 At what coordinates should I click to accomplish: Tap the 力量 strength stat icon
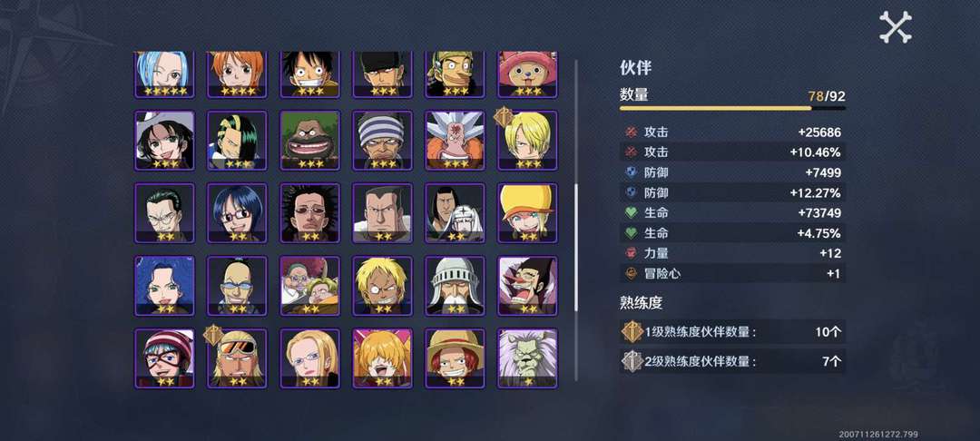point(632,253)
